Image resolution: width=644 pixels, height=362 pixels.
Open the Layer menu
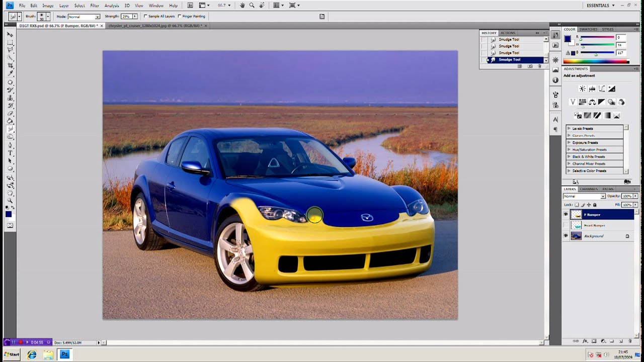pyautogui.click(x=64, y=6)
